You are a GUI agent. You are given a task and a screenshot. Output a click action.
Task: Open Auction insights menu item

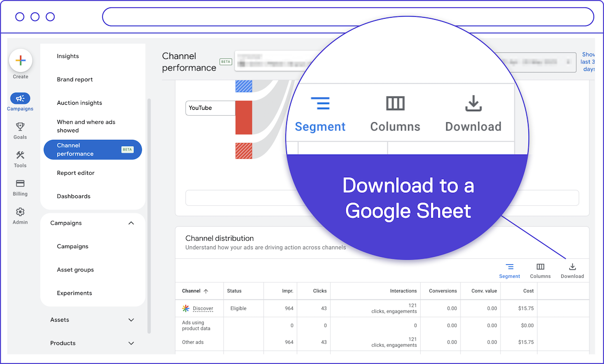(x=80, y=103)
